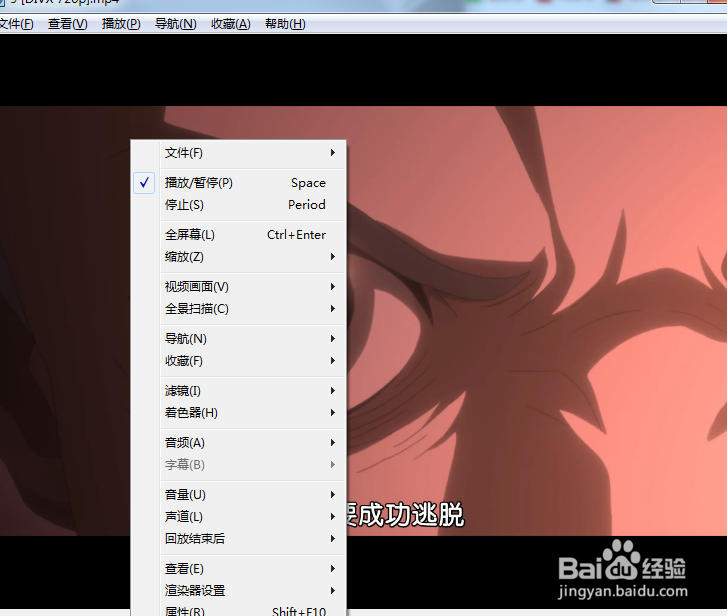
Task: Open the 文件(F) menu in menu bar
Action: 16,24
